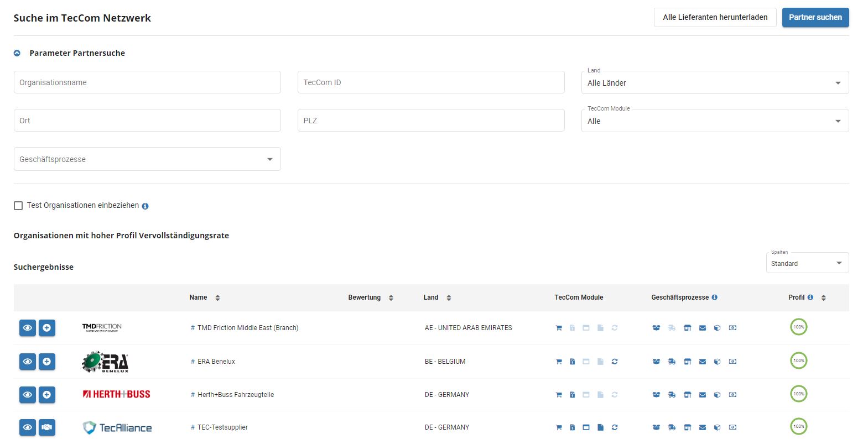
Task: Click the Partner suchen button
Action: point(815,17)
